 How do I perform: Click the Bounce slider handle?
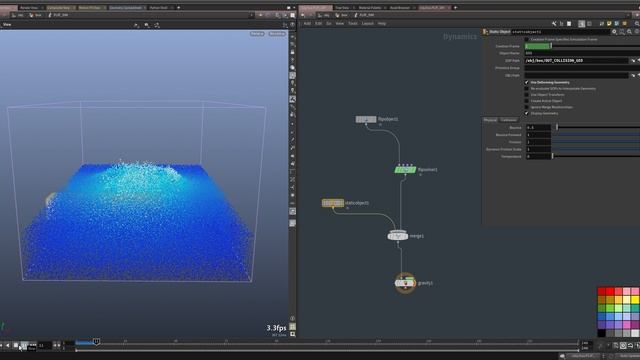coord(557,127)
